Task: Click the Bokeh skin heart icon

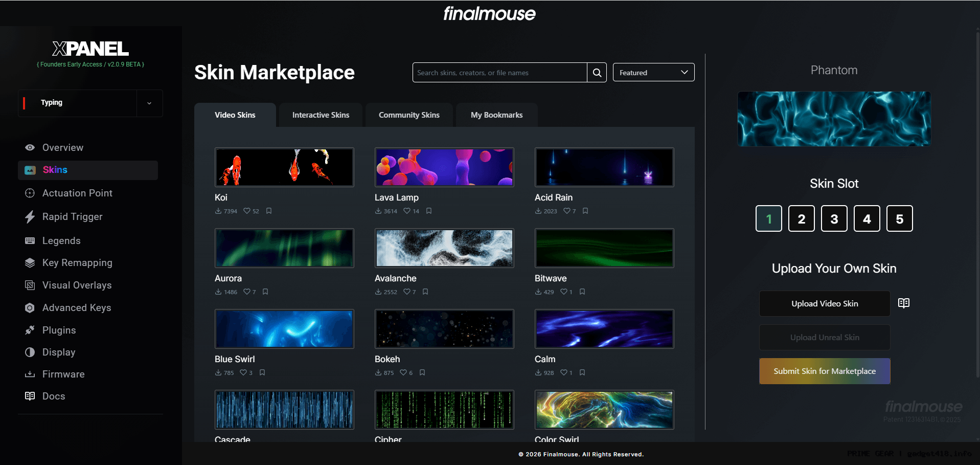Action: pos(403,372)
